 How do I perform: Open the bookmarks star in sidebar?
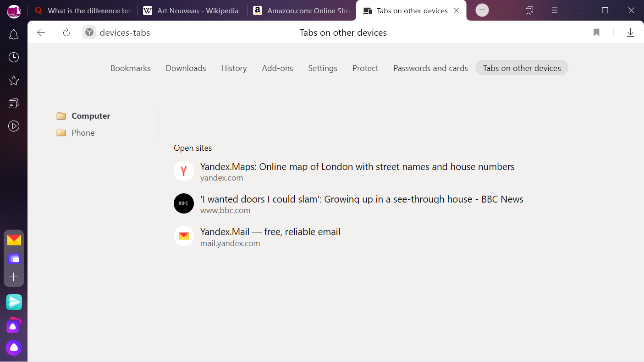pyautogui.click(x=14, y=81)
